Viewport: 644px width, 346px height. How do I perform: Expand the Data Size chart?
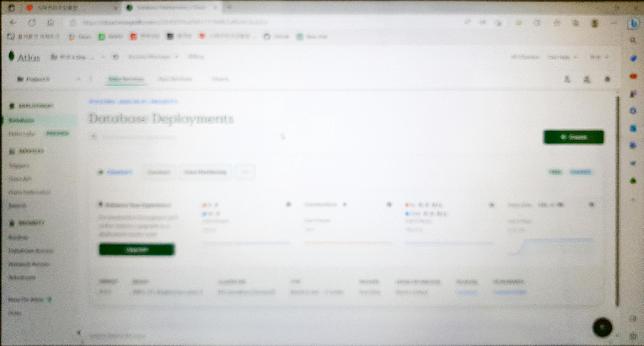pyautogui.click(x=591, y=204)
